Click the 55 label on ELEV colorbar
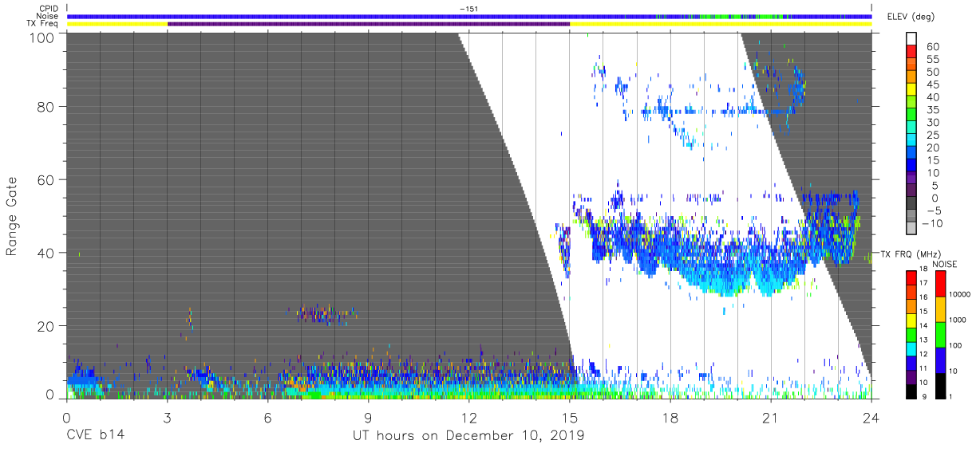 coord(932,60)
